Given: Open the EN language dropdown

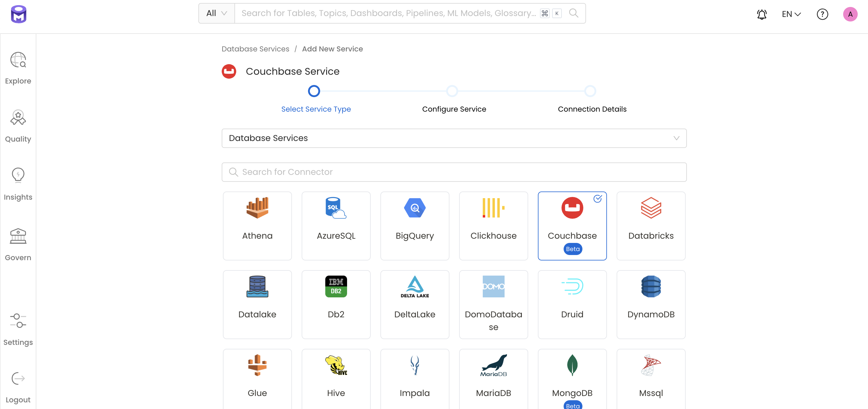Looking at the screenshot, I should click(790, 14).
